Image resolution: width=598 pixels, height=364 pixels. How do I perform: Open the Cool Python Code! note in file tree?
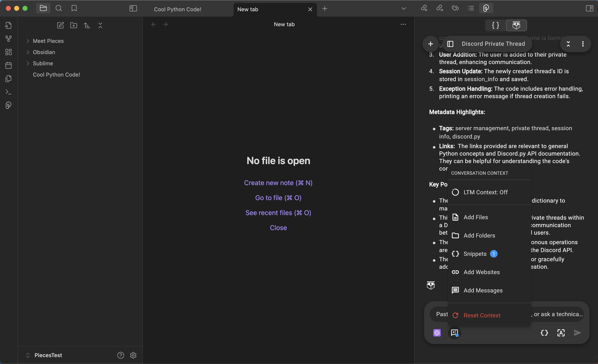(x=57, y=75)
